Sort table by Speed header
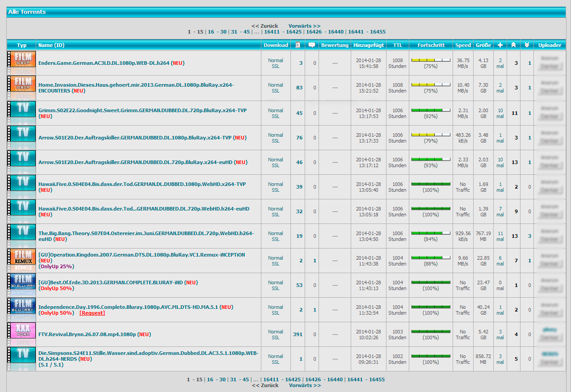 click(463, 45)
